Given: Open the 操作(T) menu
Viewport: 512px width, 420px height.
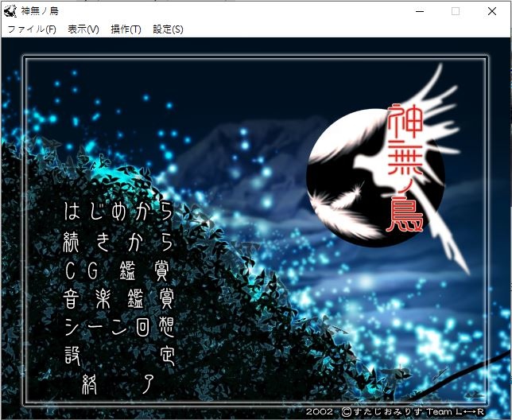Looking at the screenshot, I should pos(126,29).
